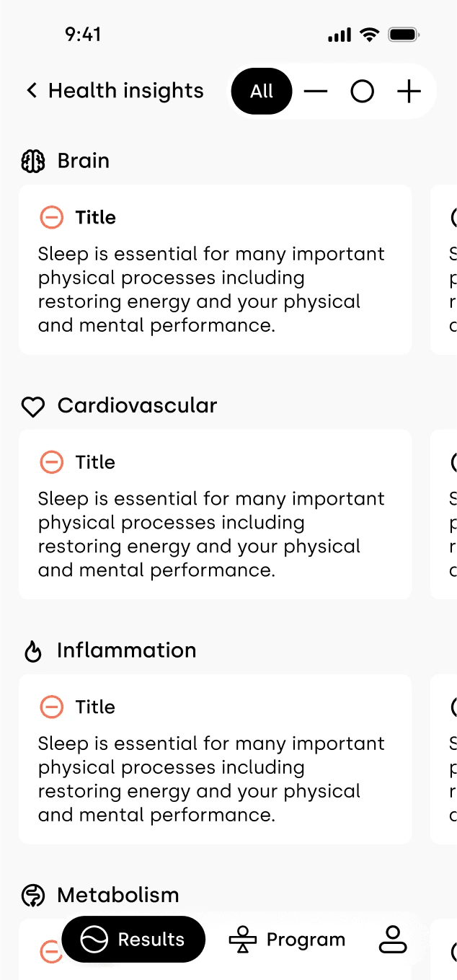The width and height of the screenshot is (457, 980).
Task: Go back using the chevron arrow
Action: (32, 91)
